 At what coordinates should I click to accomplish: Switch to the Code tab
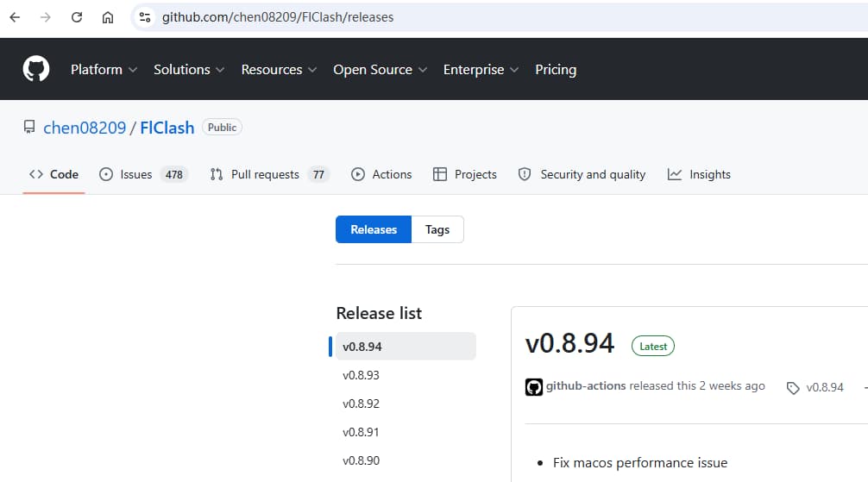coord(53,174)
